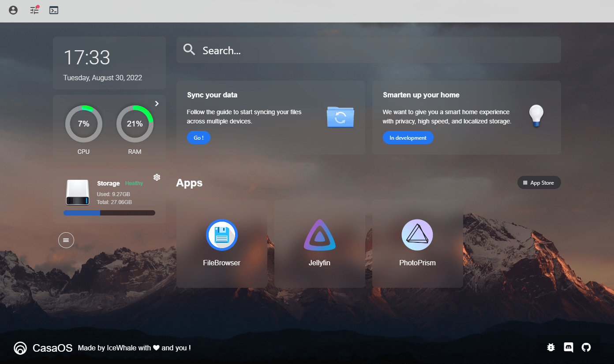The width and height of the screenshot is (614, 364).
Task: Click the RAM usage gauge
Action: tap(135, 124)
